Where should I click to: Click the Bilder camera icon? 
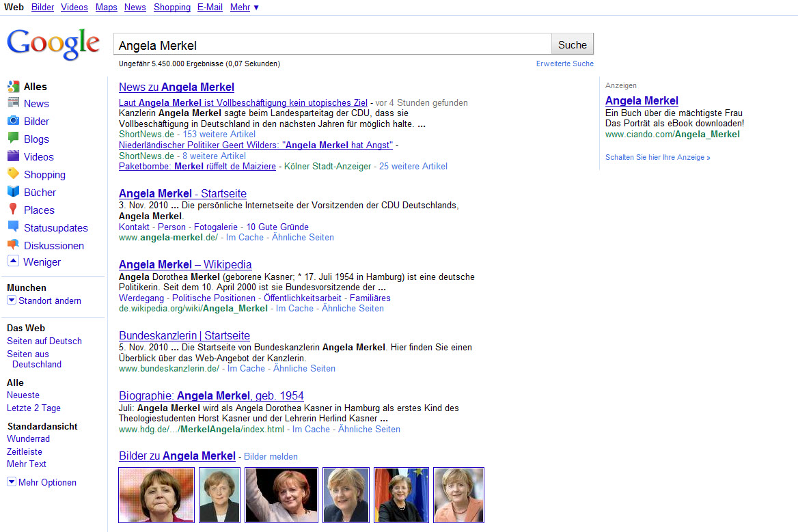pos(13,121)
